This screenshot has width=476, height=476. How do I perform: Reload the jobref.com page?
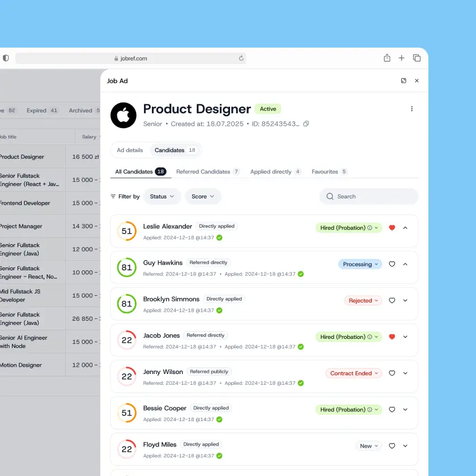[x=241, y=58]
